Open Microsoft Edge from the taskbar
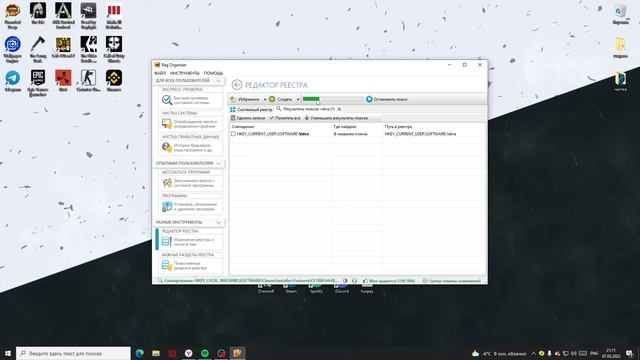Screen dimensions: 640x360 pyautogui.click(x=140, y=353)
